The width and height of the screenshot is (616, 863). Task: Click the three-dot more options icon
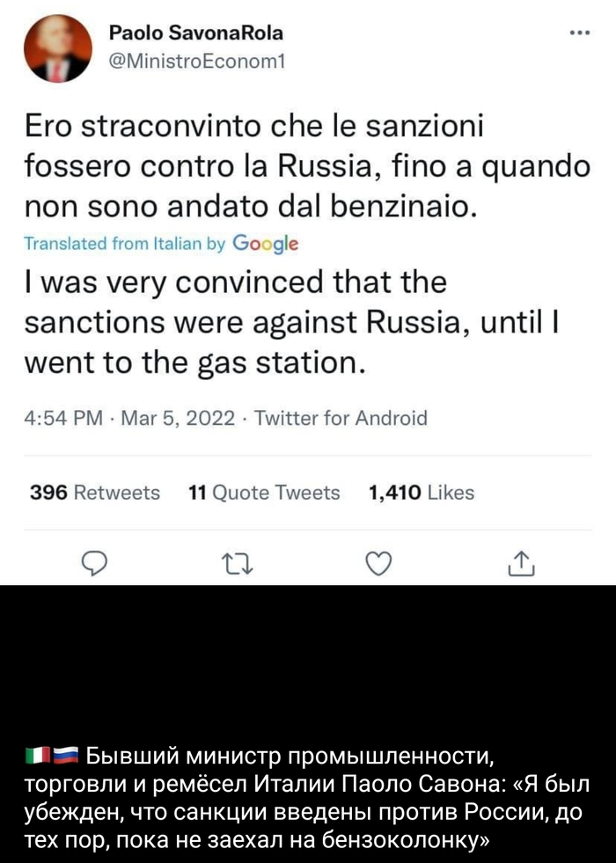(578, 30)
